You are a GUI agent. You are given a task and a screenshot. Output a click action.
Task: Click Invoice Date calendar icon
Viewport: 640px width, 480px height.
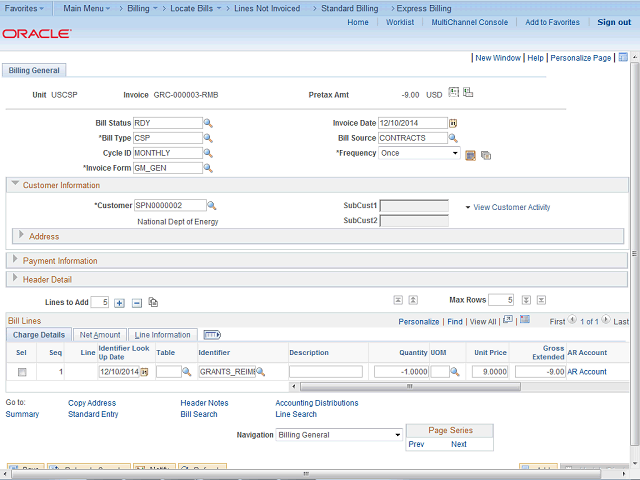(453, 123)
